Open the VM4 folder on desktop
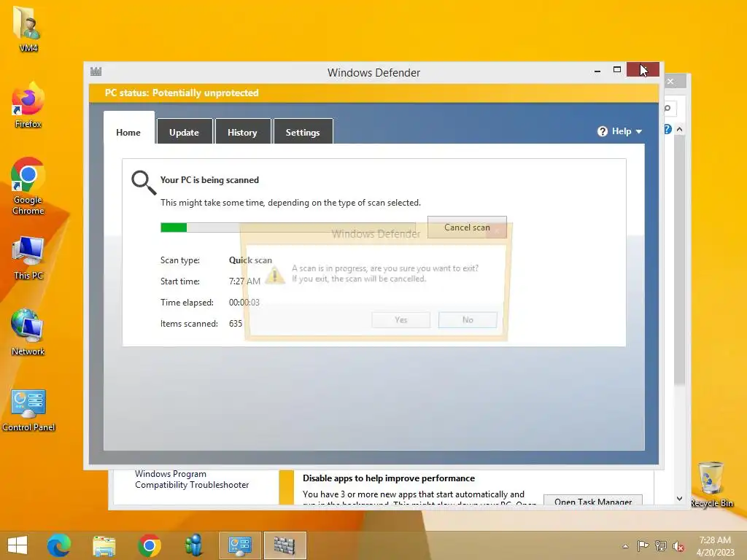This screenshot has height=560, width=747. tap(28, 28)
